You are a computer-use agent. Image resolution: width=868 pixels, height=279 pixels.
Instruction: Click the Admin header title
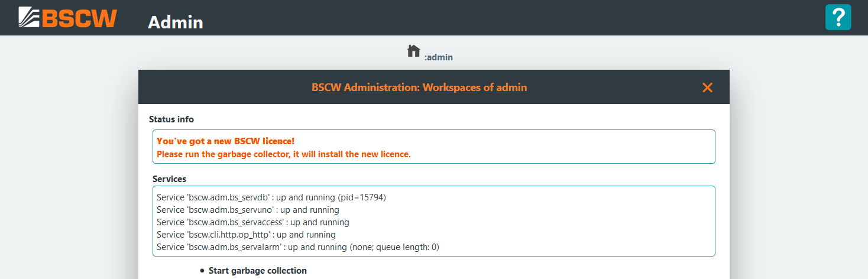[176, 22]
